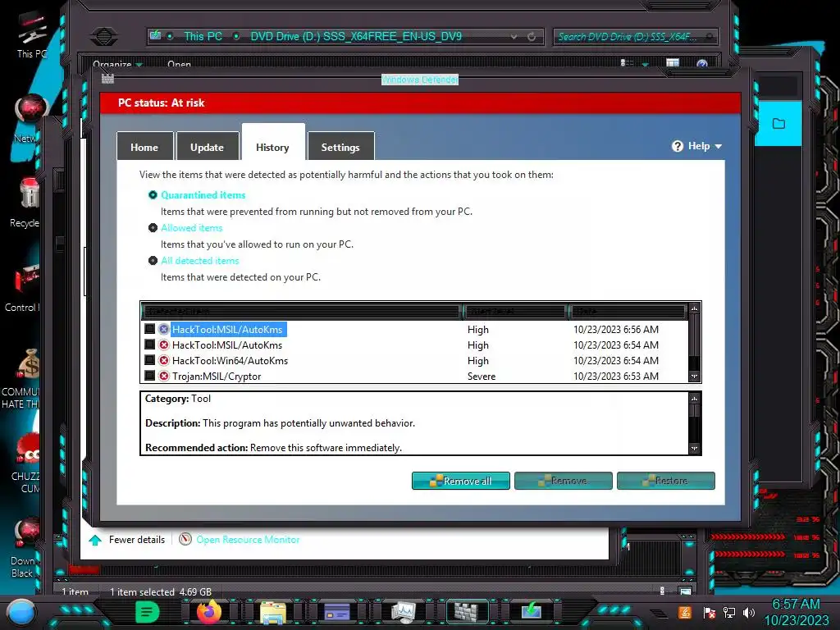
Task: Select the History tab
Action: pyautogui.click(x=272, y=144)
